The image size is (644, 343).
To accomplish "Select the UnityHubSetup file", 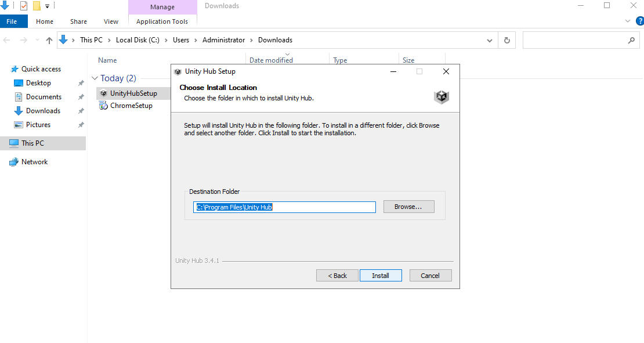I will click(133, 93).
